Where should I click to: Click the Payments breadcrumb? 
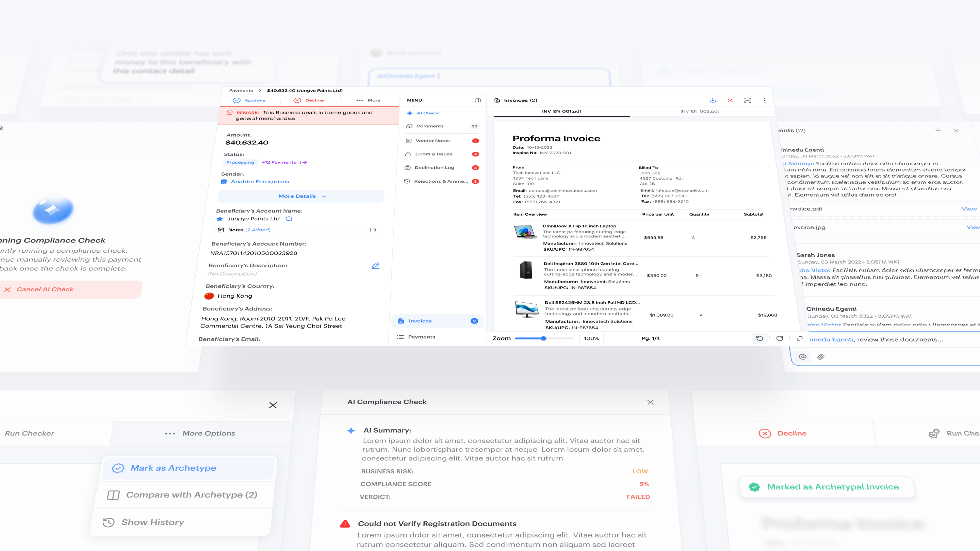(x=241, y=90)
